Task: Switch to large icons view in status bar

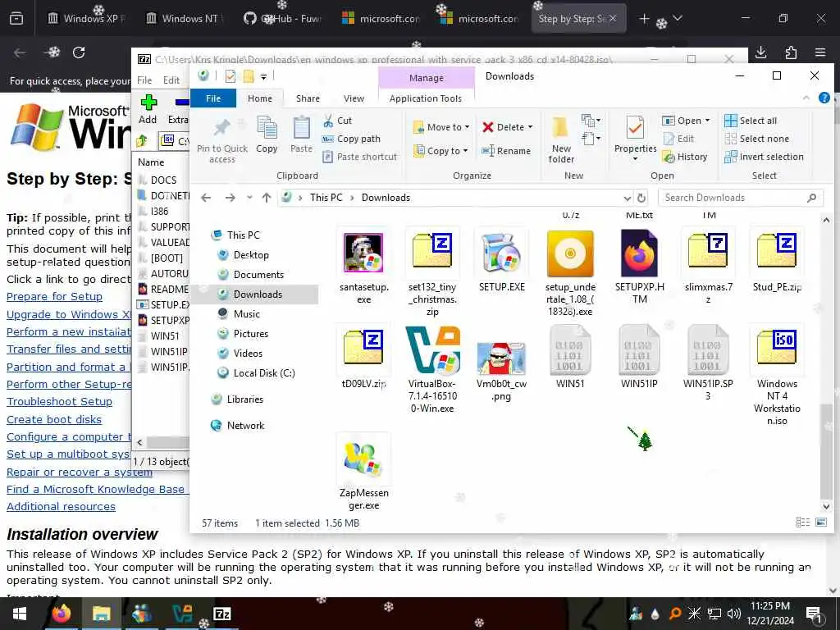Action: (x=820, y=523)
